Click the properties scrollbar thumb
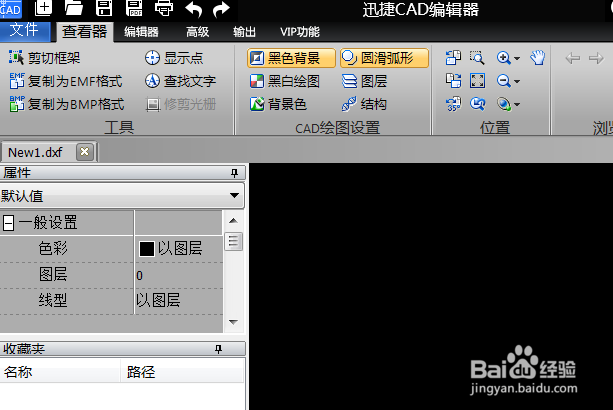This screenshot has height=410, width=613. (x=233, y=241)
